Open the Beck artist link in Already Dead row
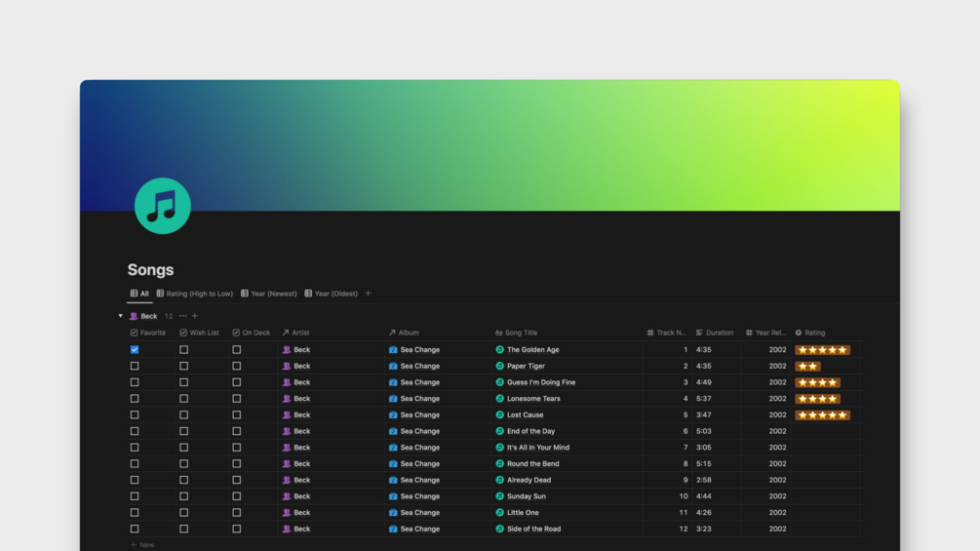Screen dimensions: 980x551 click(302, 480)
